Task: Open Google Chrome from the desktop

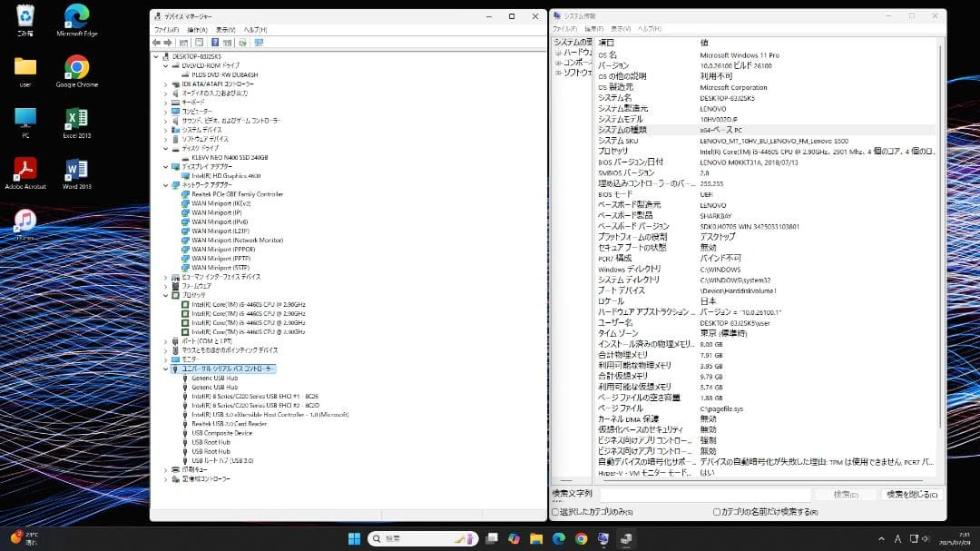Action: pyautogui.click(x=75, y=68)
